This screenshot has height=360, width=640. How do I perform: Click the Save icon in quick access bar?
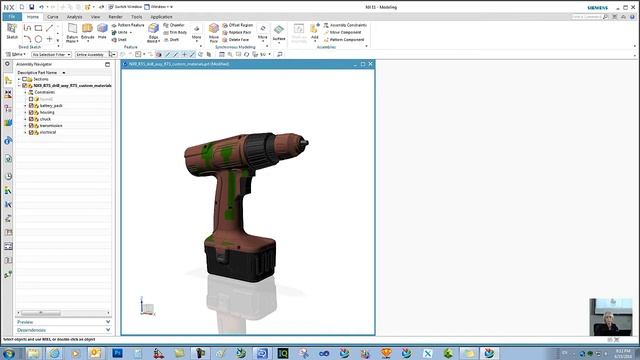[x=31, y=7]
